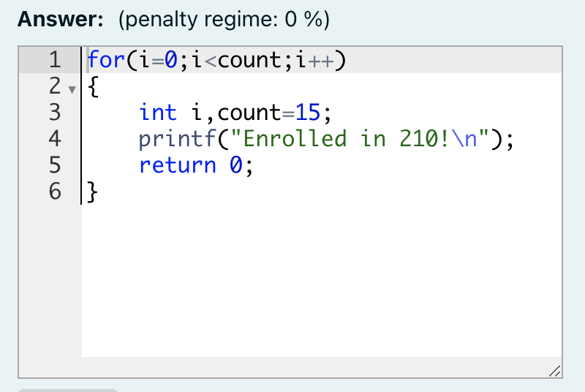
Task: Click the empty editor area below the code
Action: [322, 279]
